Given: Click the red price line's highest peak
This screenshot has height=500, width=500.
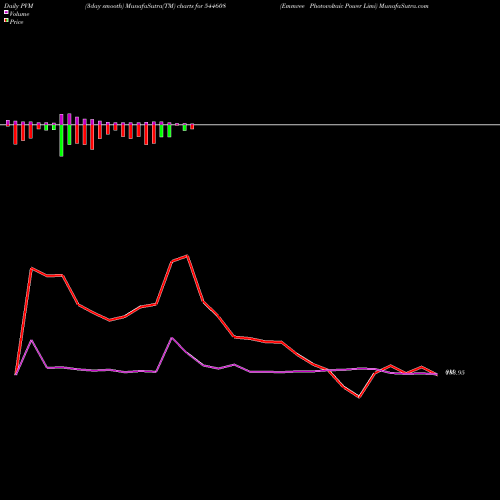Looking at the screenshot, I should [188, 256].
